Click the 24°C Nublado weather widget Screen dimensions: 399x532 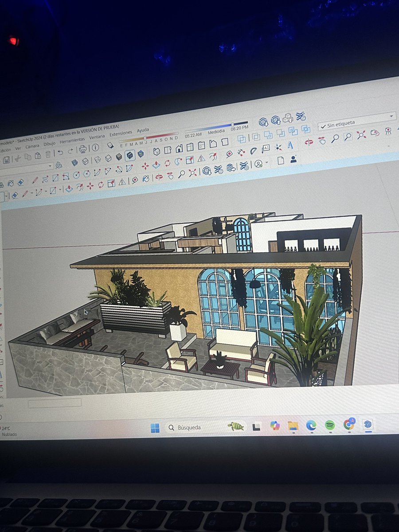tap(8, 431)
